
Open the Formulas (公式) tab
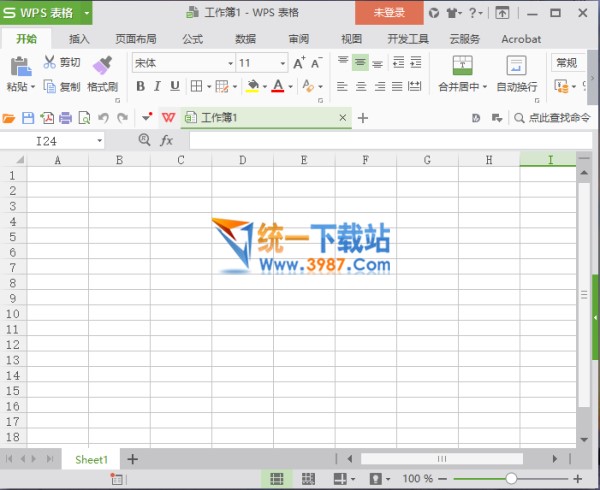click(x=192, y=39)
